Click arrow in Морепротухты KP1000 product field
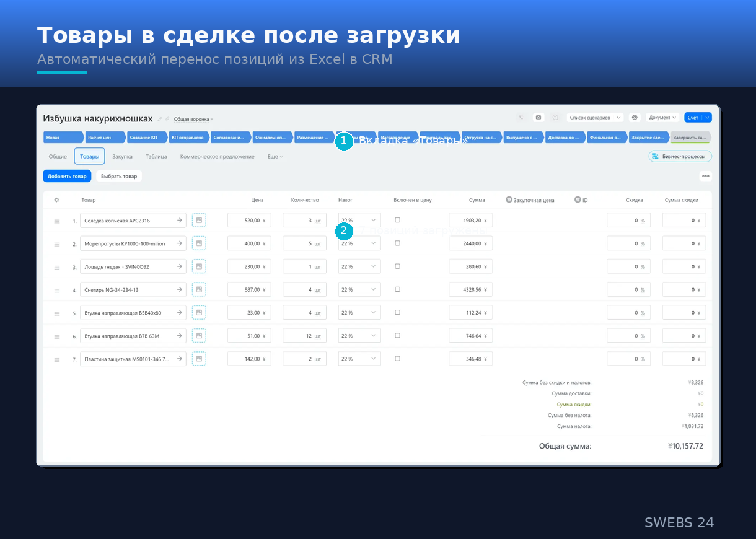756x539 pixels. (x=179, y=243)
